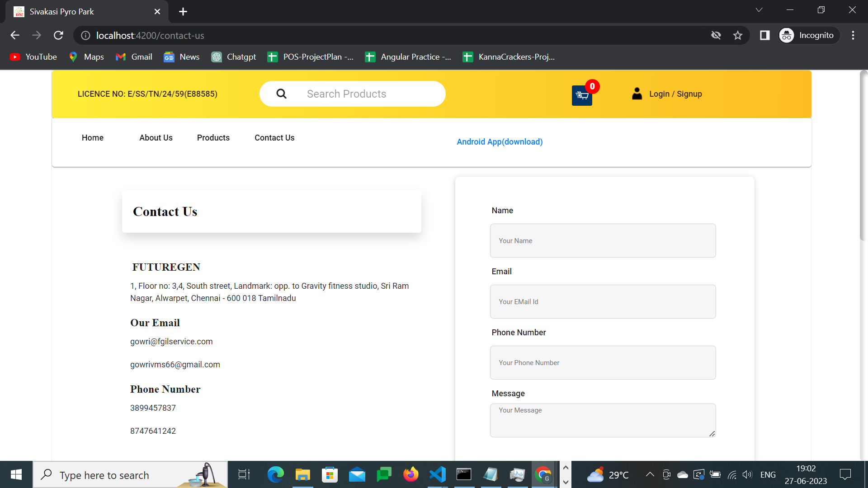Click the Your Name input field
This screenshot has height=488, width=868.
(x=603, y=240)
